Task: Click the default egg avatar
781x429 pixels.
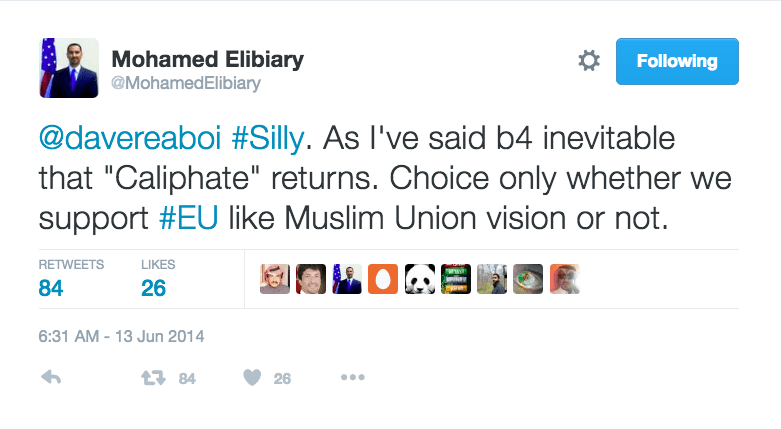Action: (x=383, y=279)
